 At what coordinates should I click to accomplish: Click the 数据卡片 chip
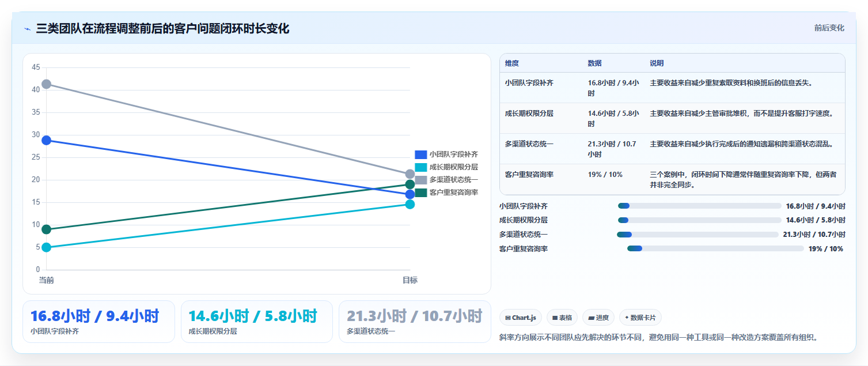640,318
